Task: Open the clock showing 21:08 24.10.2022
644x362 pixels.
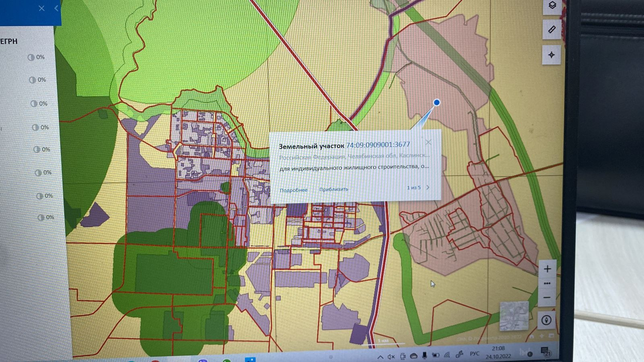Action: (498, 352)
